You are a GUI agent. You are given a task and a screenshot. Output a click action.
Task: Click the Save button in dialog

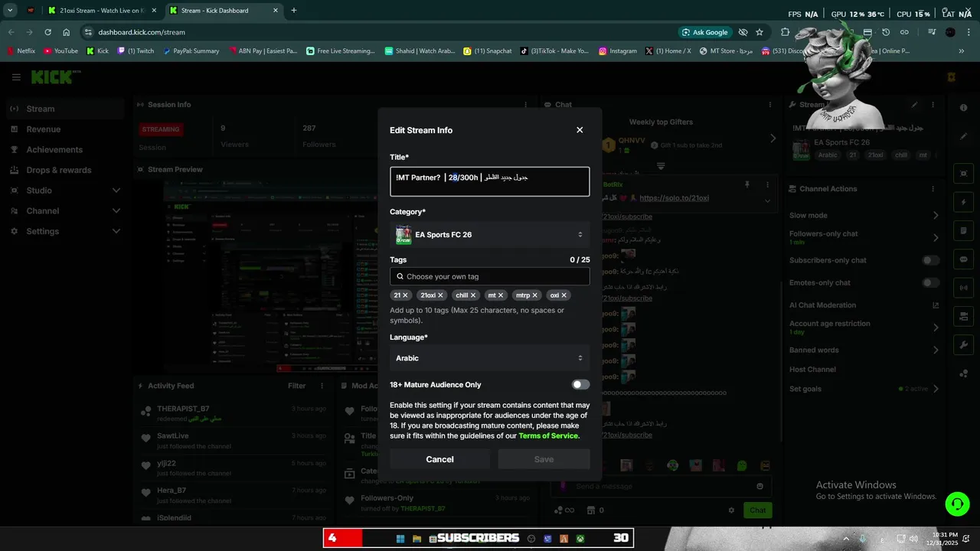544,459
